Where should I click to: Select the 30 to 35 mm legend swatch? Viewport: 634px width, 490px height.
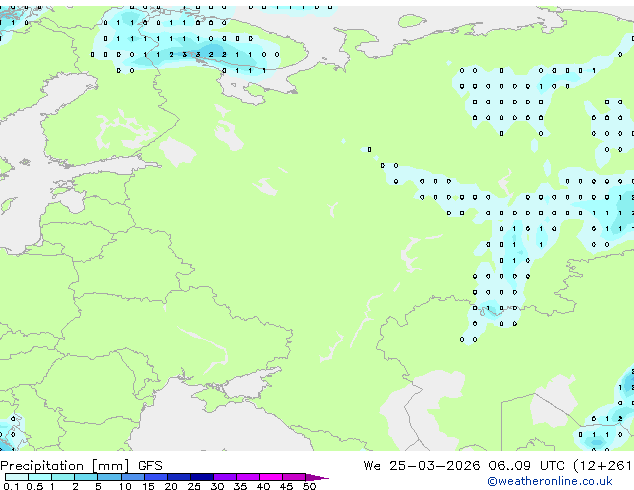[225, 477]
